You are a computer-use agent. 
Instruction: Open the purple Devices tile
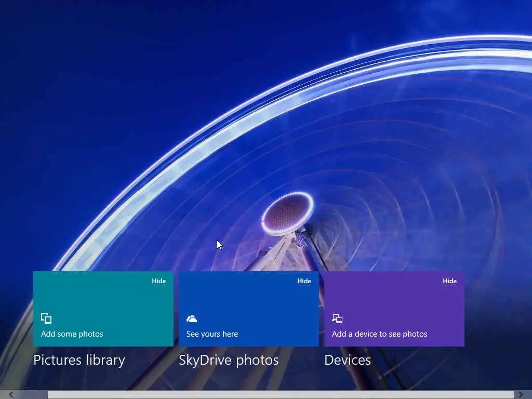click(x=394, y=309)
